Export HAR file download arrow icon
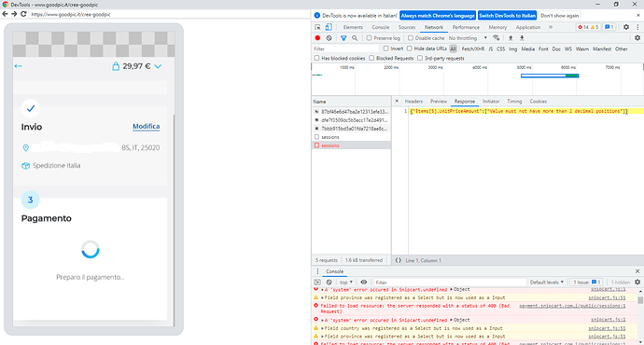644x345 pixels. [x=522, y=38]
